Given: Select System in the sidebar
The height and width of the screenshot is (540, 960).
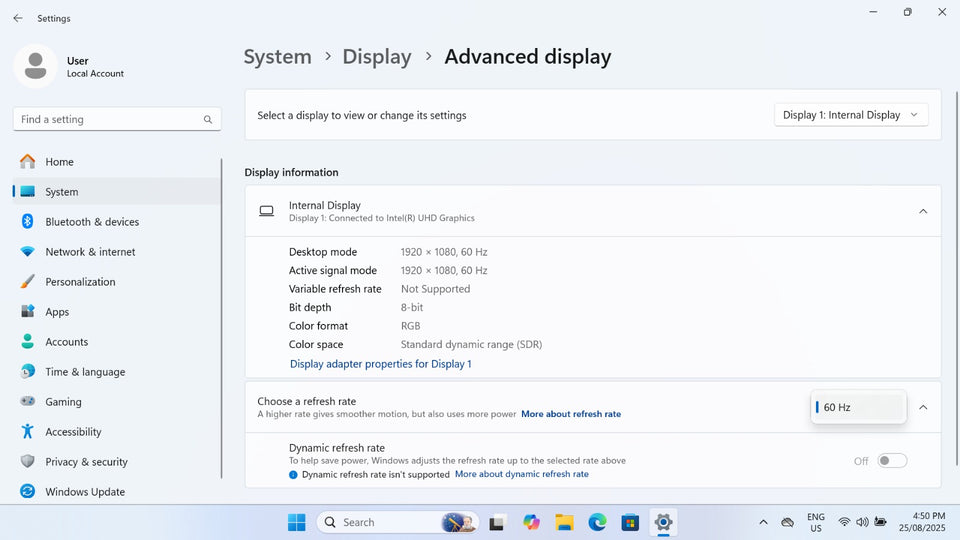Looking at the screenshot, I should [116, 192].
